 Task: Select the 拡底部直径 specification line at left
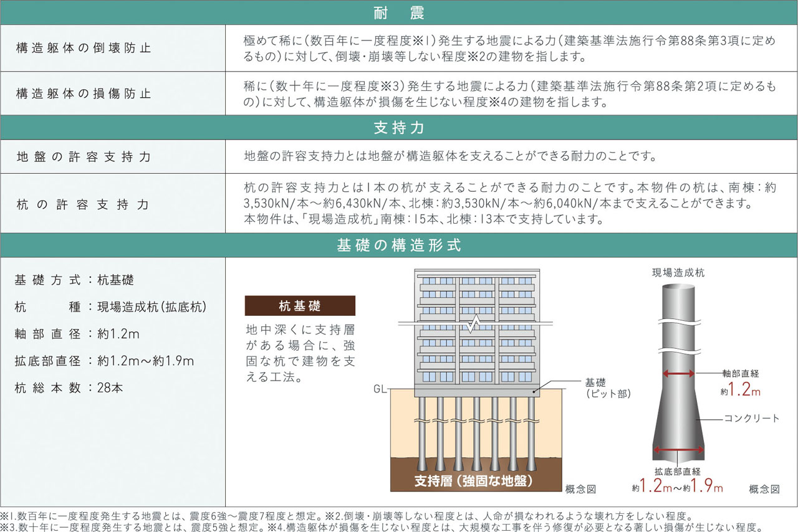(x=104, y=361)
